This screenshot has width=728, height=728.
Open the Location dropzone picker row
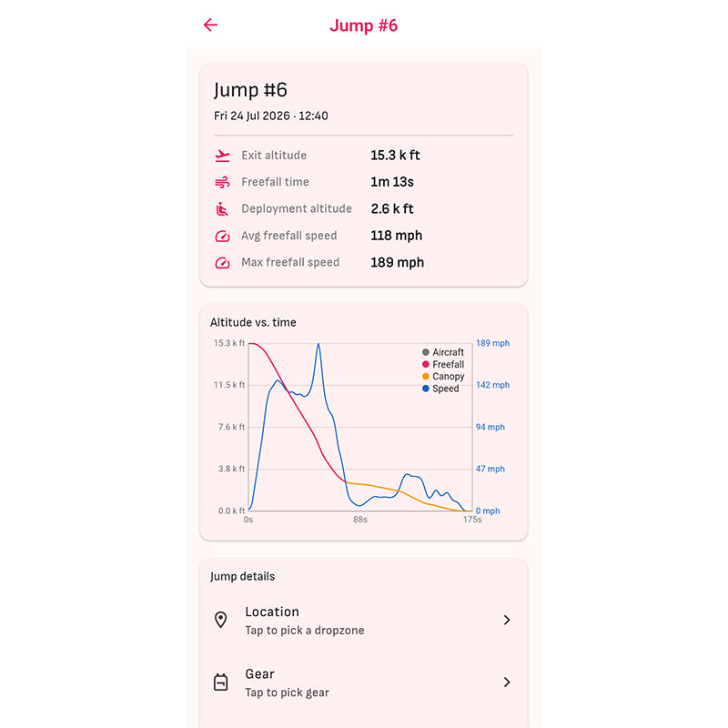point(363,621)
